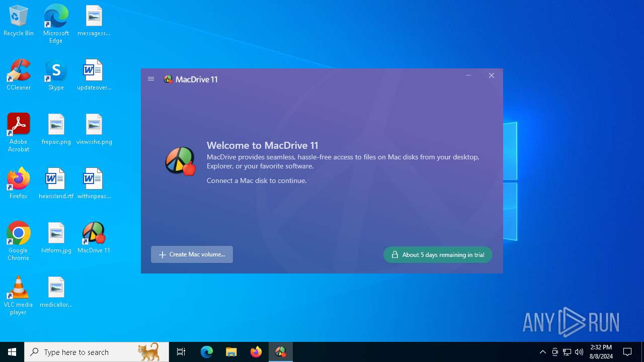Select the VLC media player shortcut
This screenshot has height=362, width=644.
[19, 296]
